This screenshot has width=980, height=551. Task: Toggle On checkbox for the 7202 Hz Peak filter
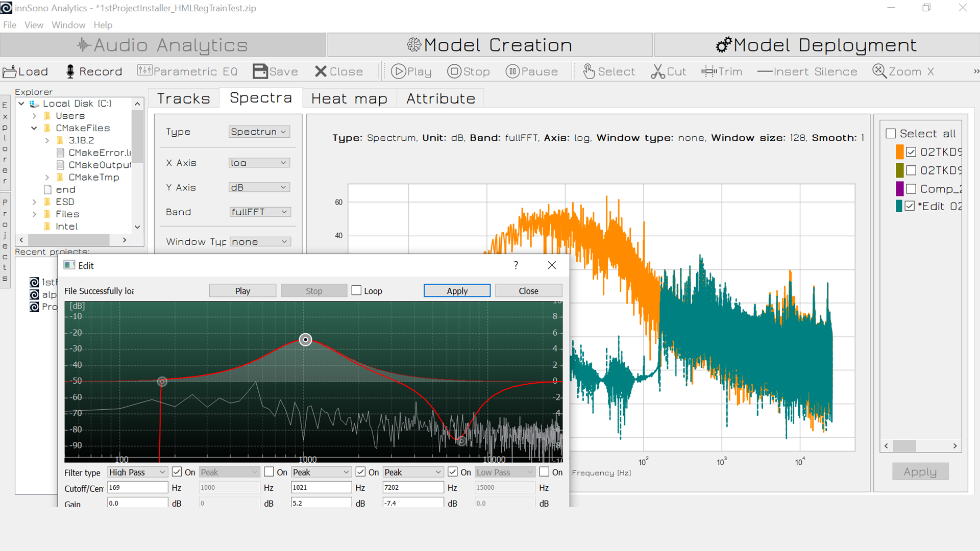click(x=453, y=472)
